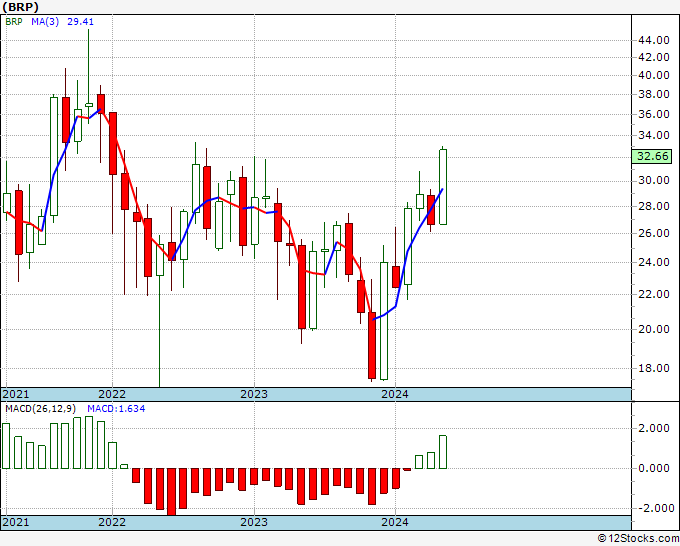
Task: Click the 24.00 price axis label
Action: point(654,262)
